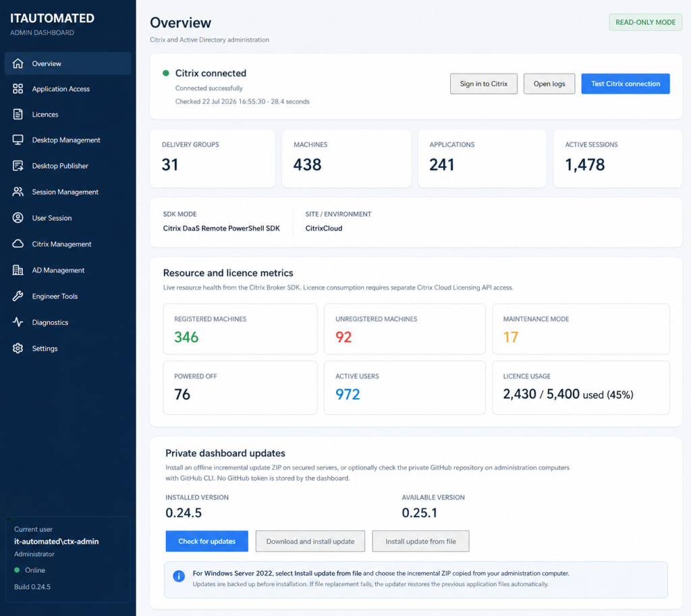
Task: Click available version 0.25.1 value
Action: [x=420, y=513]
